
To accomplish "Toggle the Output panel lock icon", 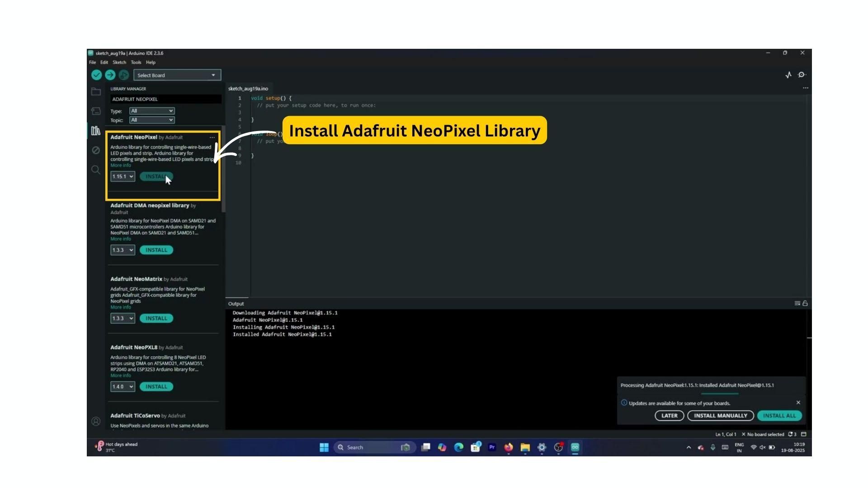I will (x=805, y=303).
